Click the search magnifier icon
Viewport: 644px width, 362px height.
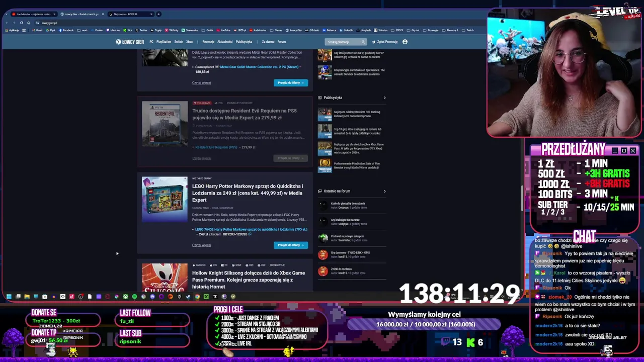click(x=363, y=42)
